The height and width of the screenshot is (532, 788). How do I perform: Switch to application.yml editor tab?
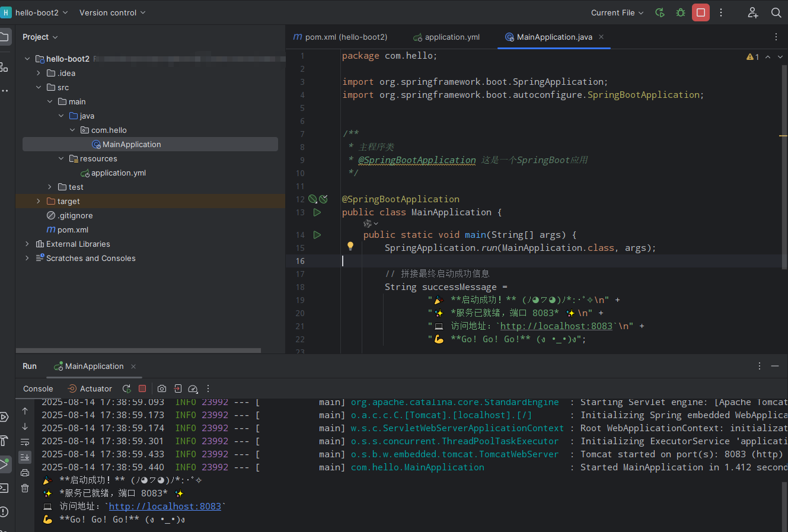[446, 37]
